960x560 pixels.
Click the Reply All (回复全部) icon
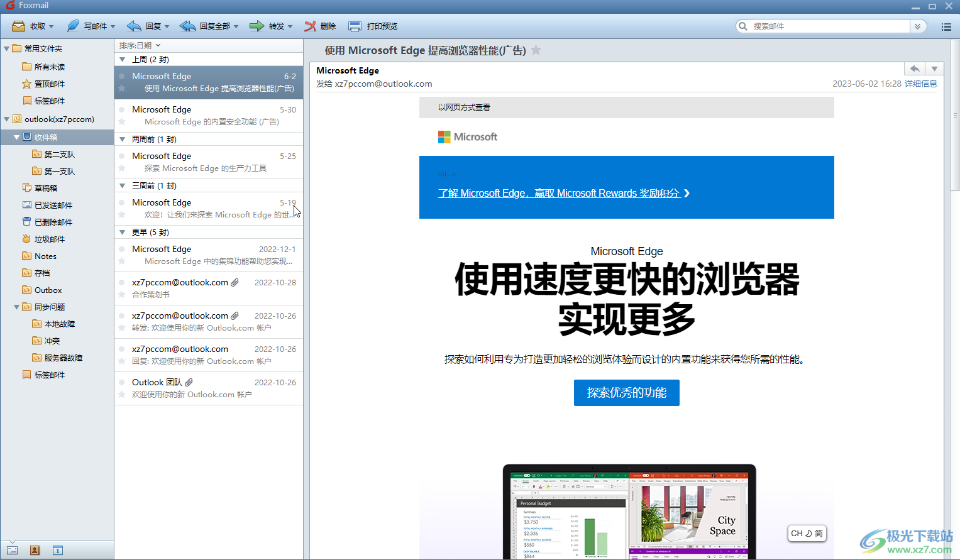pos(187,26)
